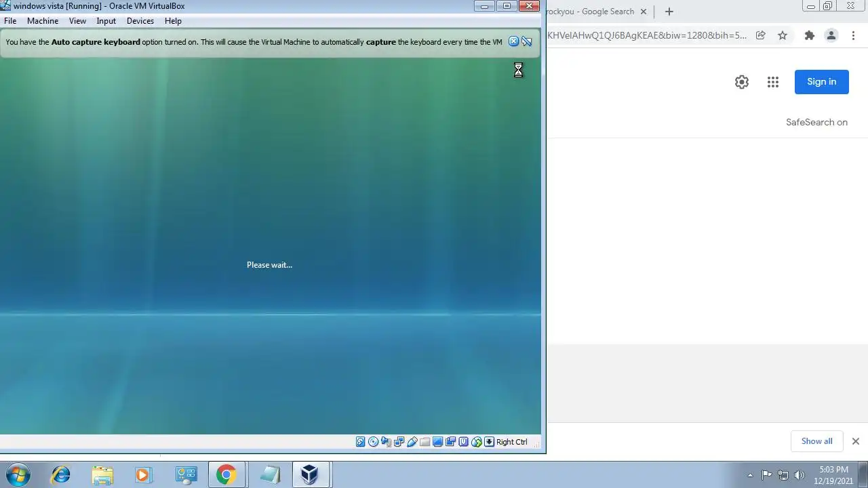Open Windows Media Player from taskbar
The image size is (868, 488).
[144, 474]
